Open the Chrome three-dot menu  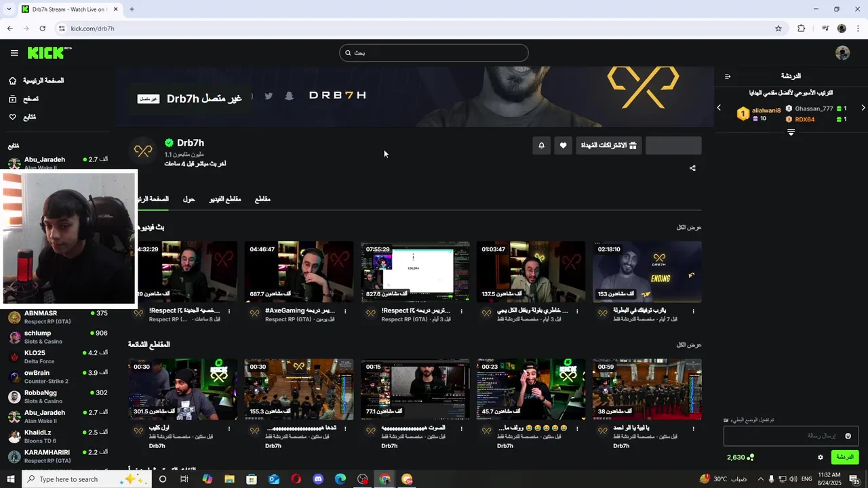(859, 28)
